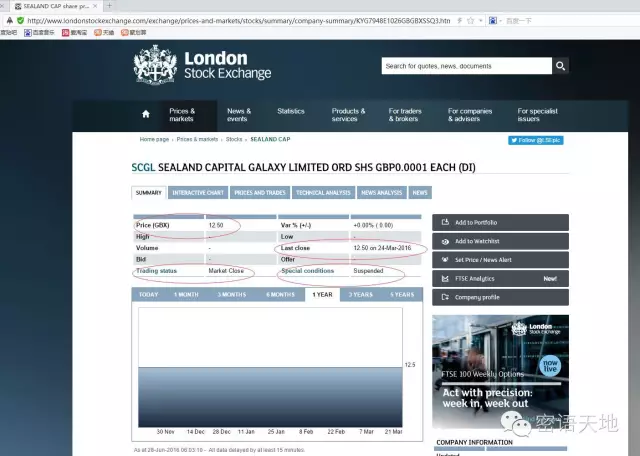The image size is (640, 456).
Task: Click the Twitter Follow button
Action: pyautogui.click(x=536, y=140)
